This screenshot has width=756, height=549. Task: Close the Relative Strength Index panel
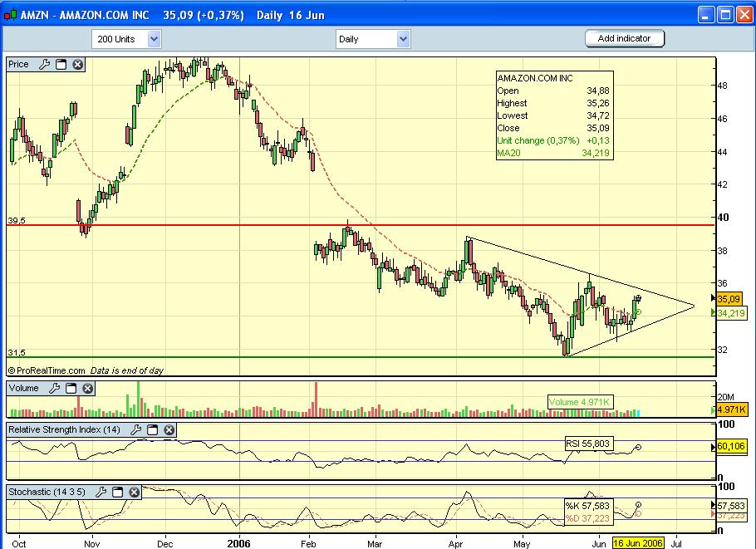(169, 429)
